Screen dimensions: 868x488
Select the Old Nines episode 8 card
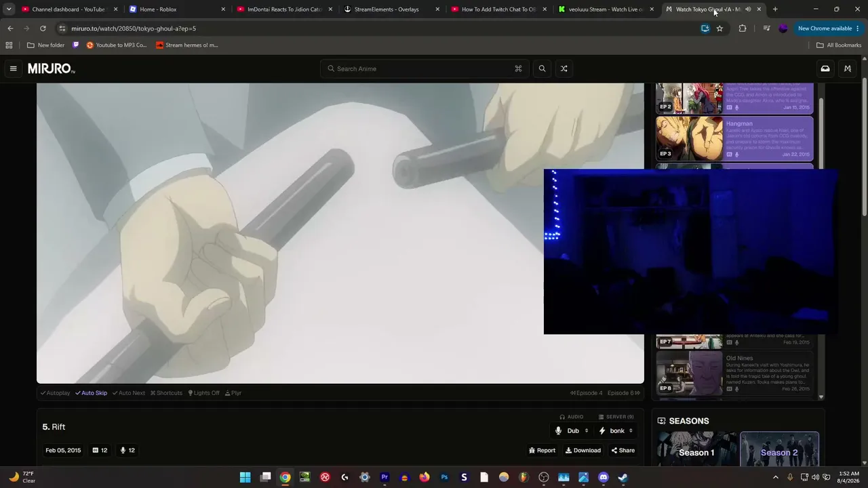734,373
